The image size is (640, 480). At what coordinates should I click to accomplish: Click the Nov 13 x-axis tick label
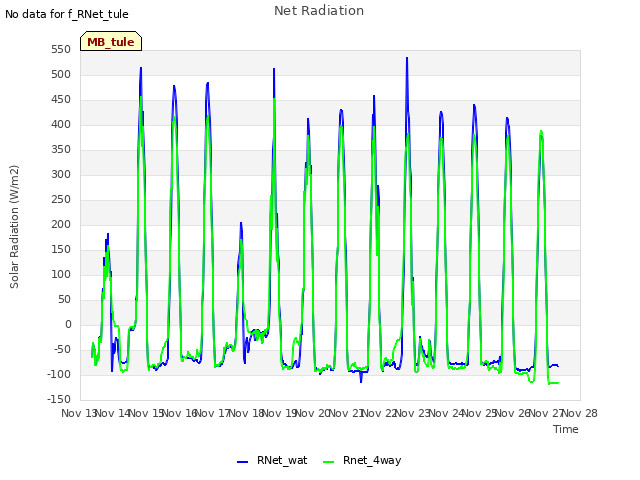[78, 413]
